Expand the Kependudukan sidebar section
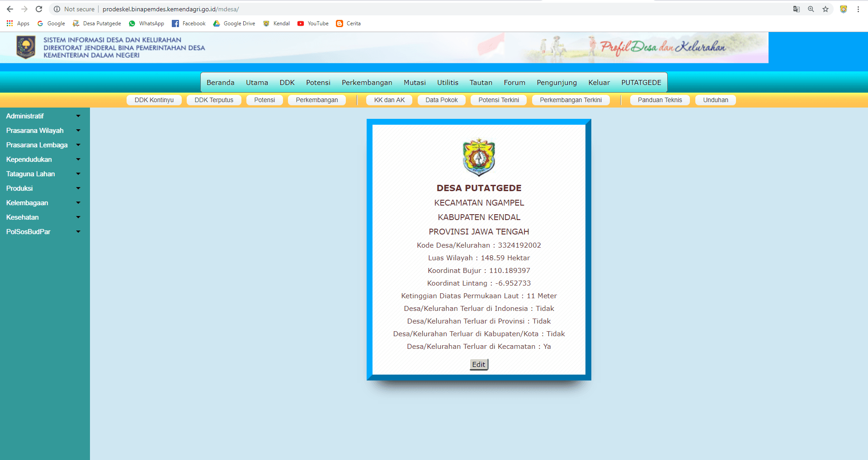This screenshot has height=460, width=868. [x=43, y=160]
